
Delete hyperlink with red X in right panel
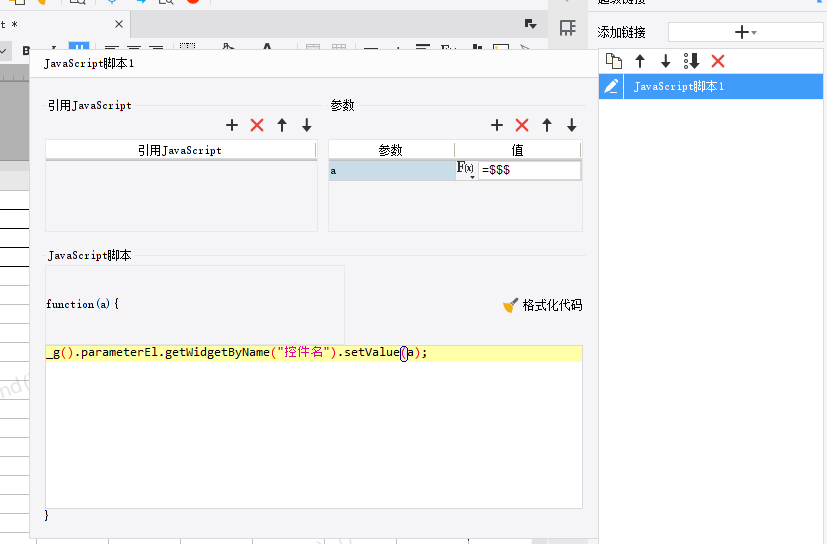(x=718, y=61)
